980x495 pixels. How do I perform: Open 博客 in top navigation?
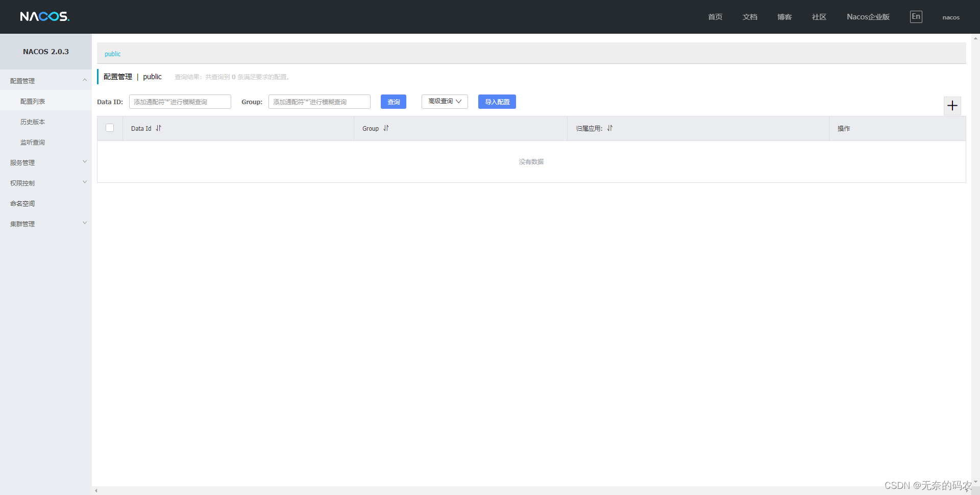[785, 17]
